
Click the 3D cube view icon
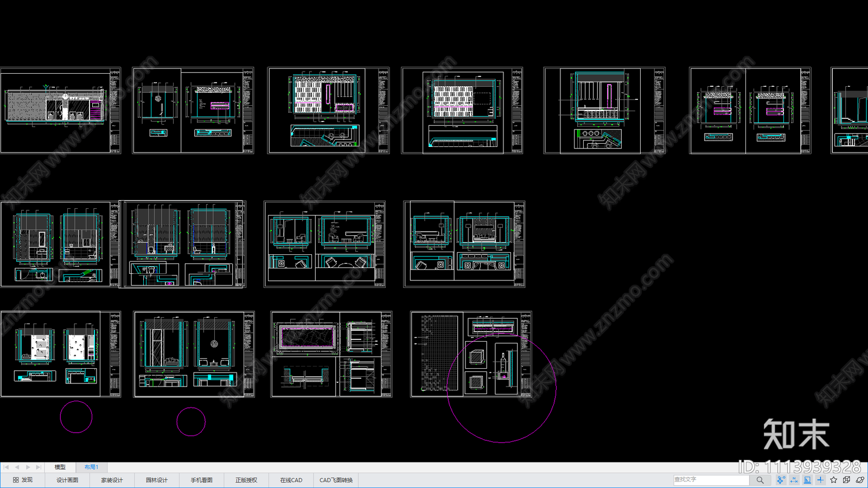tap(847, 480)
